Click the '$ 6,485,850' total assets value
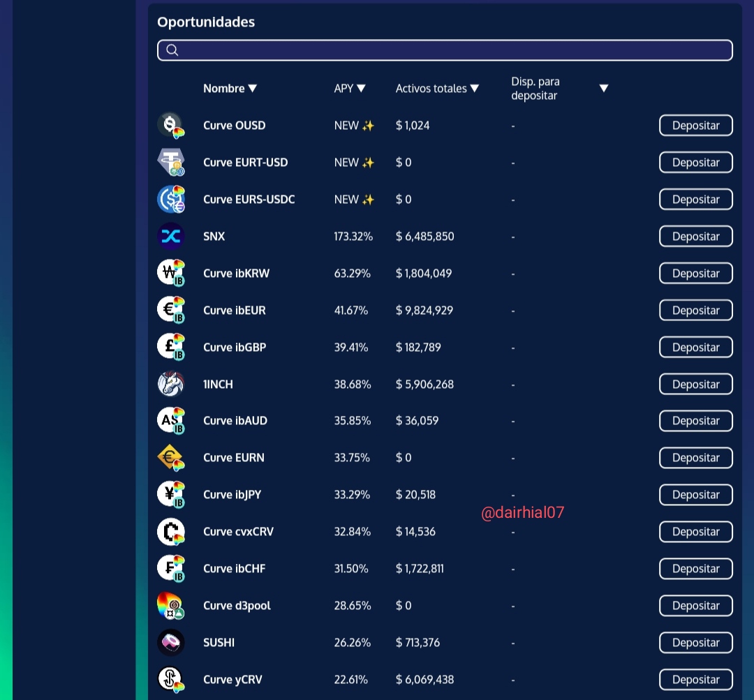This screenshot has width=754, height=700. tap(424, 237)
